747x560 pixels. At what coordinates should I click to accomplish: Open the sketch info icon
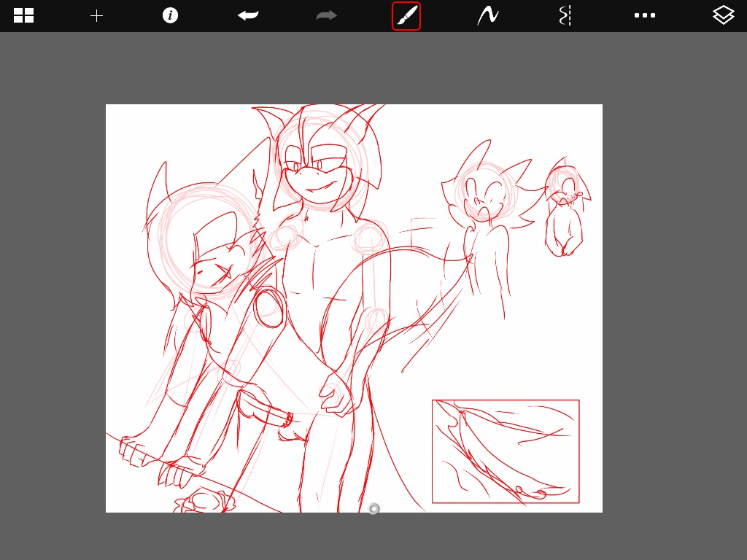tap(170, 15)
